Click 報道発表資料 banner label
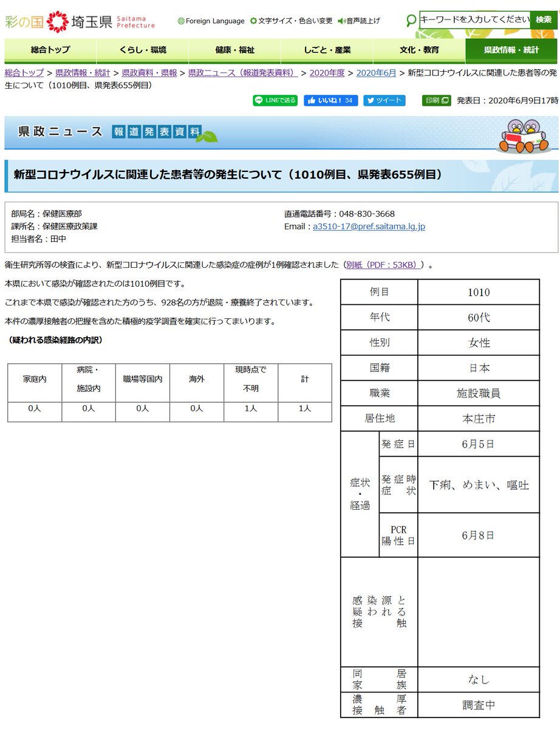The height and width of the screenshot is (729, 560). coord(157,132)
